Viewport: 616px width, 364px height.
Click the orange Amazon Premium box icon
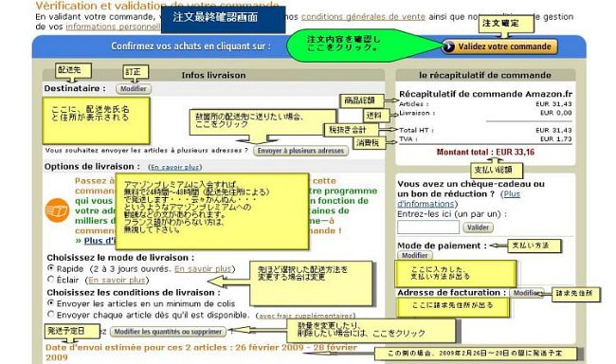pyautogui.click(x=58, y=210)
